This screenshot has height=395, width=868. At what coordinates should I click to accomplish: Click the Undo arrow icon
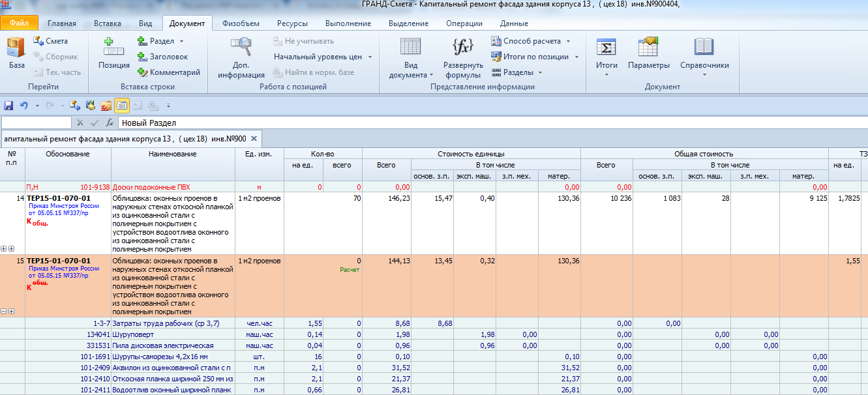[x=24, y=105]
